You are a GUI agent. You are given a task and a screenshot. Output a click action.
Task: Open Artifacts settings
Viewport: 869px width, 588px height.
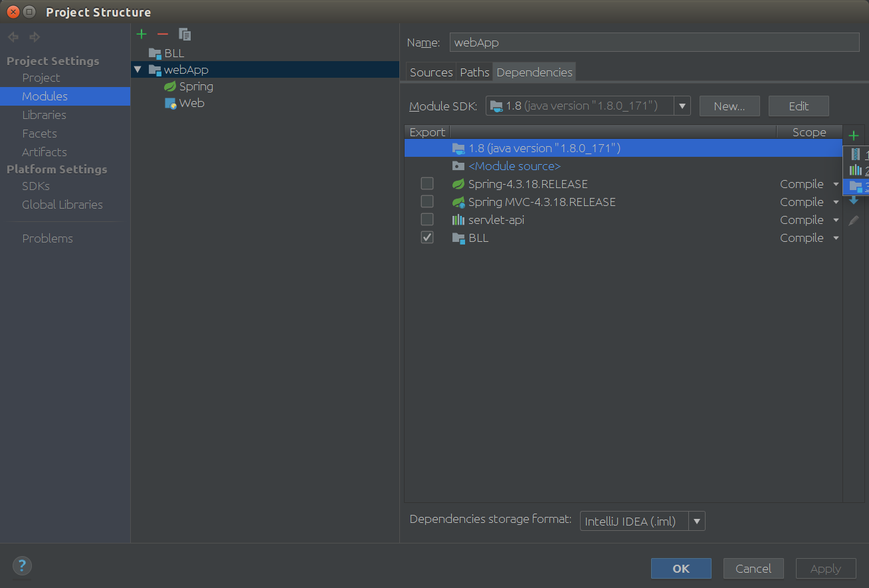point(44,152)
